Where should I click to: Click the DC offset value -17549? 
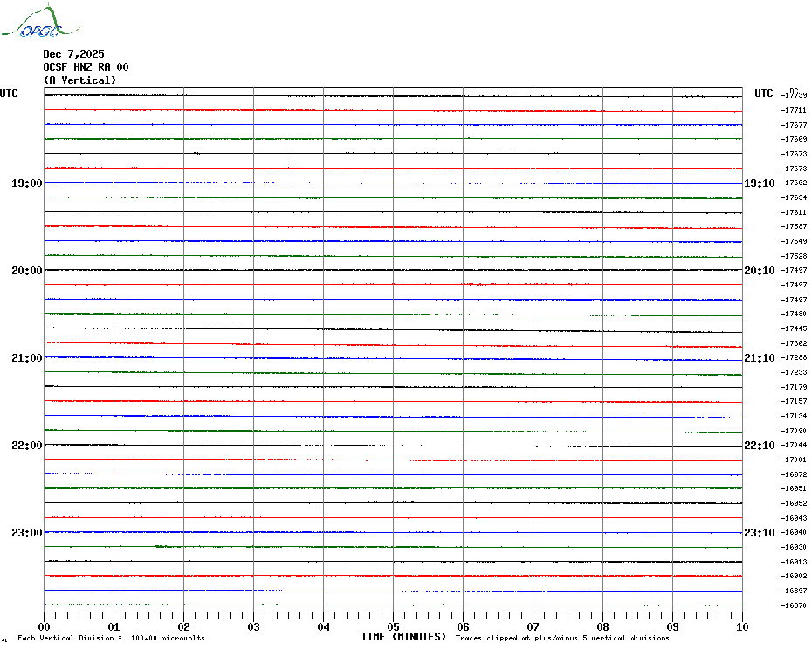[x=794, y=241]
